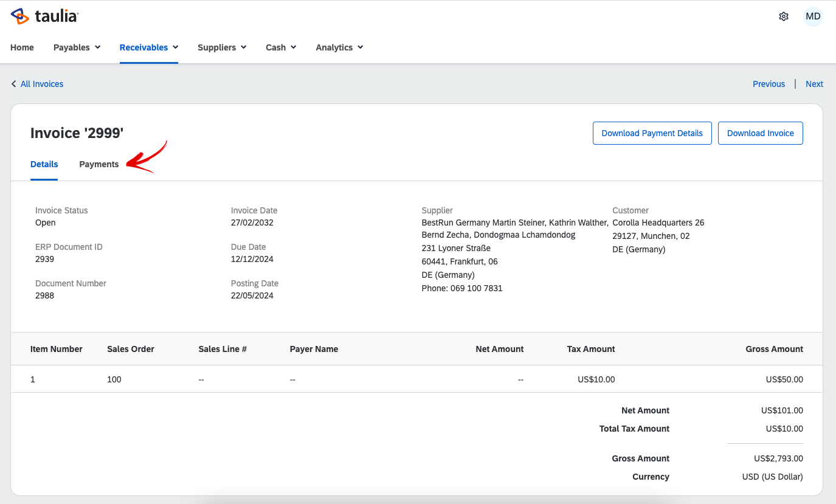836x504 pixels.
Task: Click the Sales Order column header
Action: point(131,349)
